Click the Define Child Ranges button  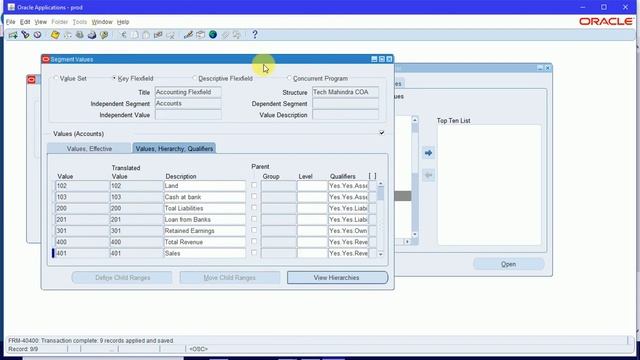coord(122,278)
